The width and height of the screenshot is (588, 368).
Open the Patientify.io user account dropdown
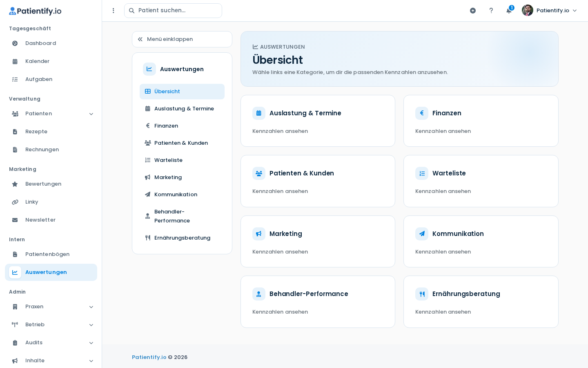[550, 11]
